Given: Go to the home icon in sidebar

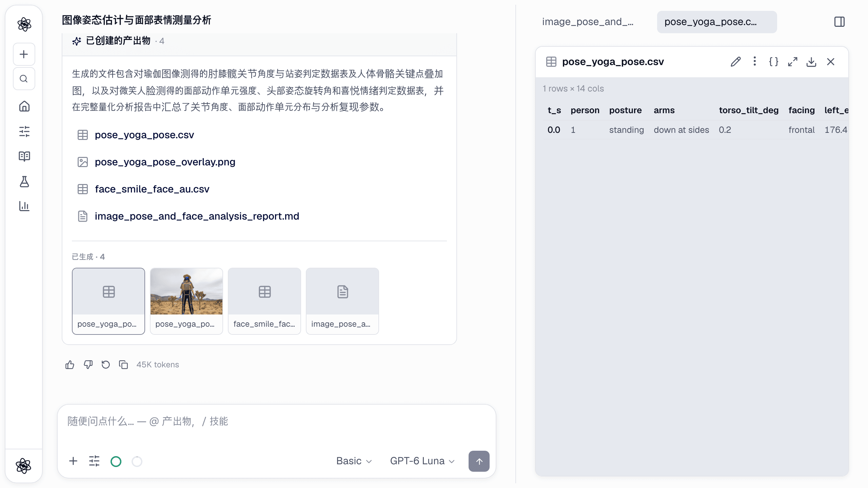Looking at the screenshot, I should pyautogui.click(x=24, y=106).
